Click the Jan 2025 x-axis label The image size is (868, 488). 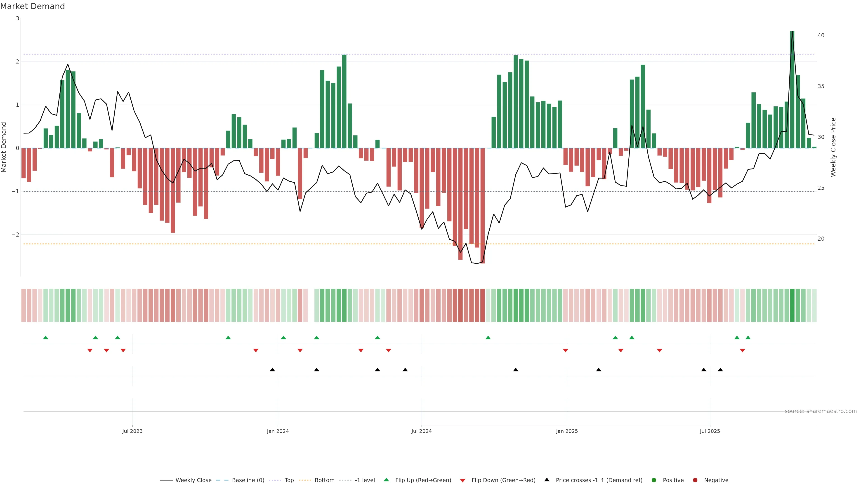(x=567, y=431)
